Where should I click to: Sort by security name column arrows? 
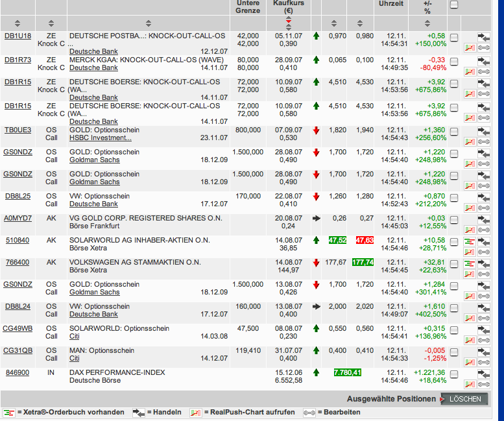click(x=148, y=23)
